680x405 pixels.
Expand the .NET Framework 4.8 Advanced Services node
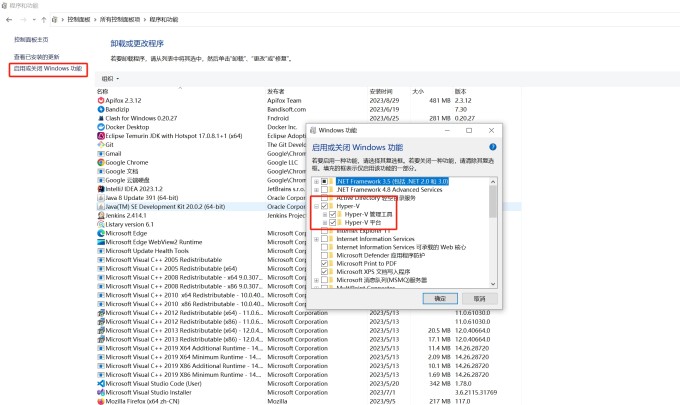pos(316,189)
